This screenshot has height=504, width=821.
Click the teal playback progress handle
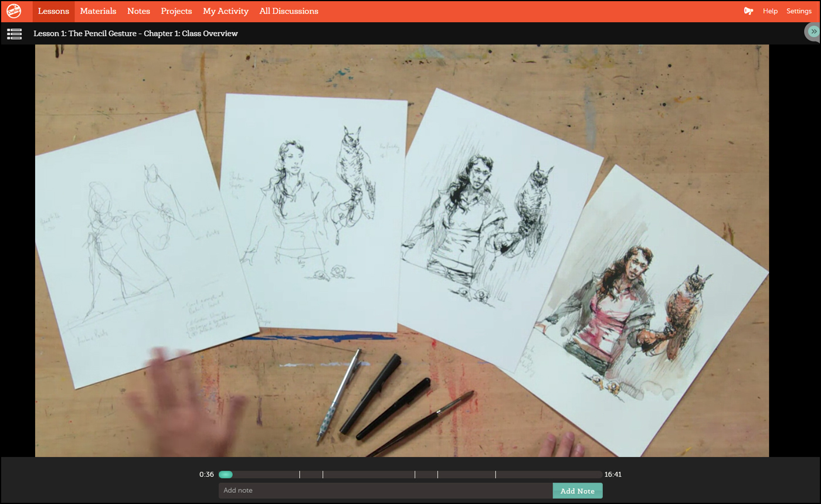tap(226, 475)
